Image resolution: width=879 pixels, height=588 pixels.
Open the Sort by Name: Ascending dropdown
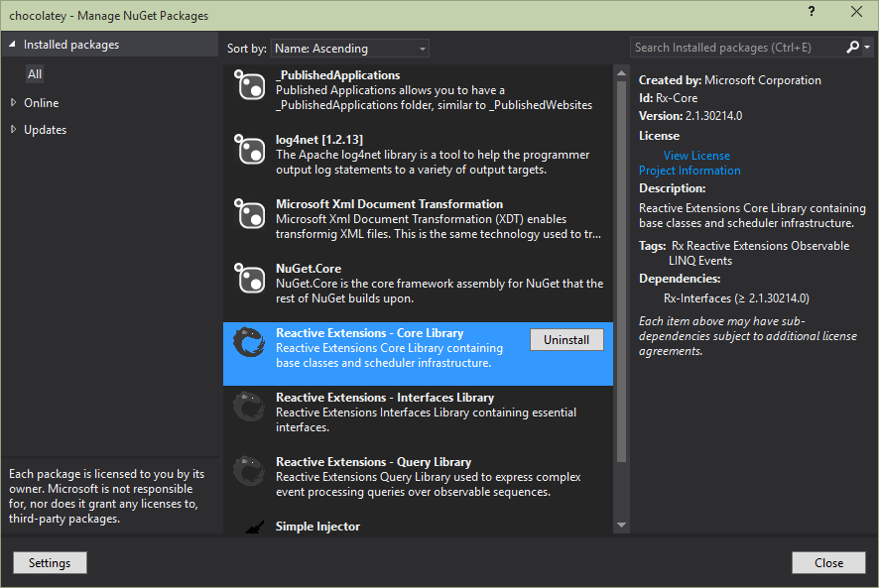click(x=350, y=49)
